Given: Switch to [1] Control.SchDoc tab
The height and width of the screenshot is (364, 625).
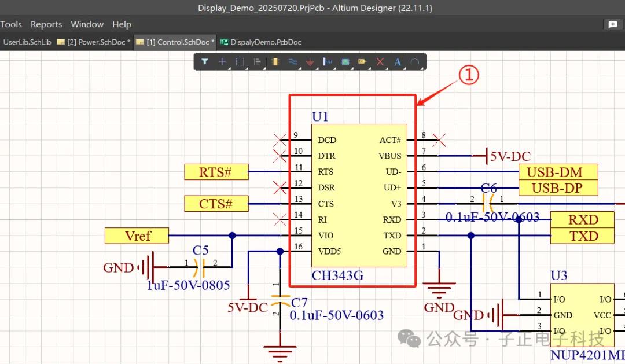Looking at the screenshot, I should click(x=175, y=42).
